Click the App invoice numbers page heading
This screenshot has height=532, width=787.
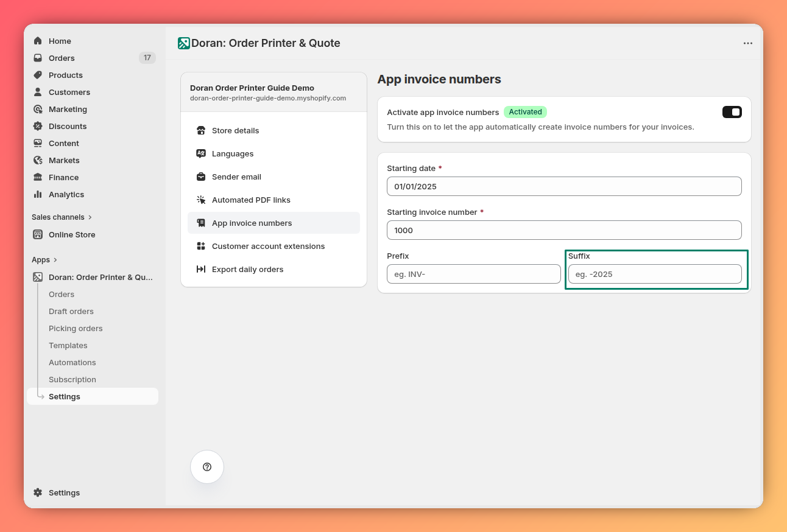pyautogui.click(x=439, y=79)
